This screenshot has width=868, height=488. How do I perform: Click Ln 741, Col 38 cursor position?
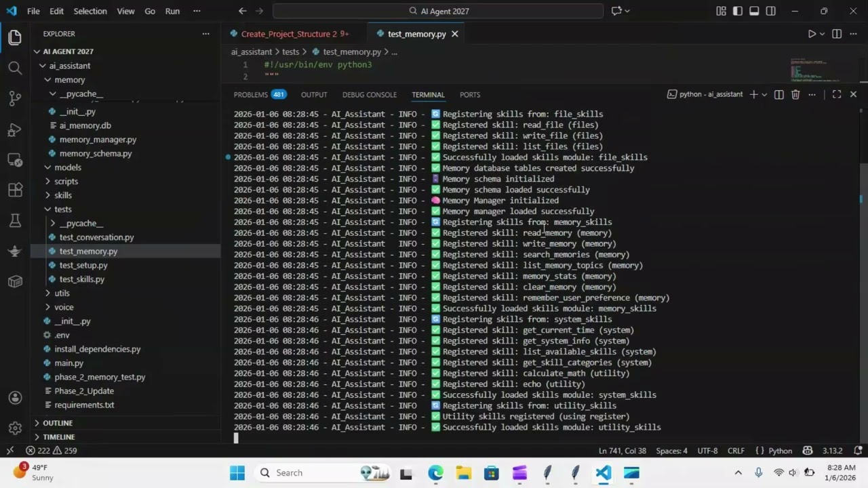pyautogui.click(x=623, y=451)
